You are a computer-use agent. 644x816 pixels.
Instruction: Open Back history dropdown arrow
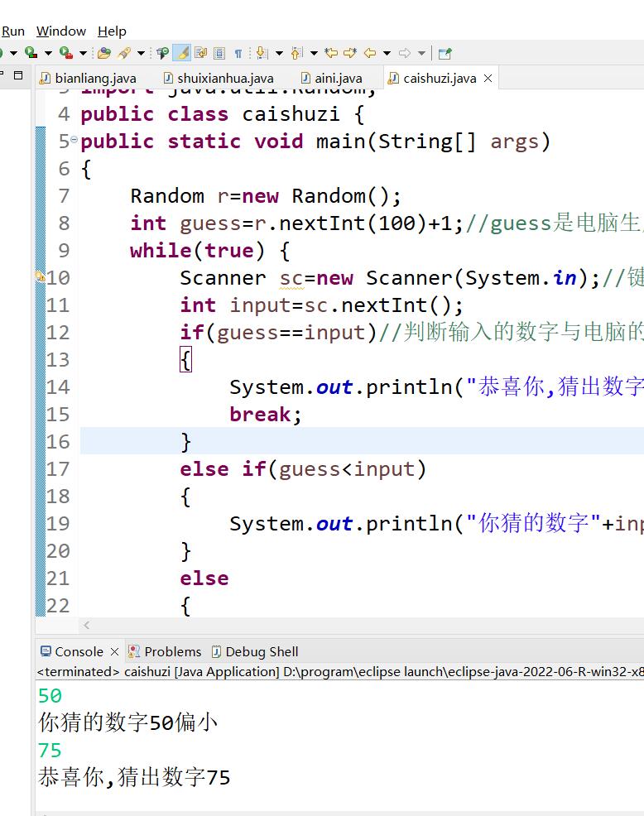point(387,53)
